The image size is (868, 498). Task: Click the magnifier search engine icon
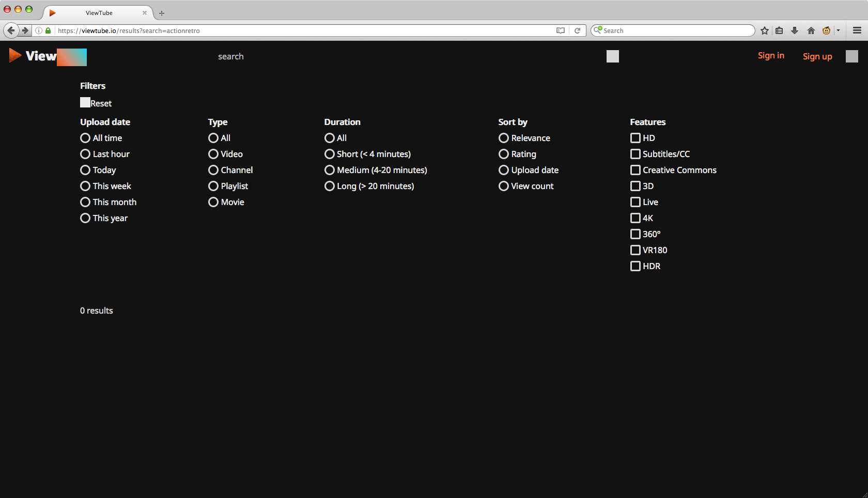coord(597,30)
